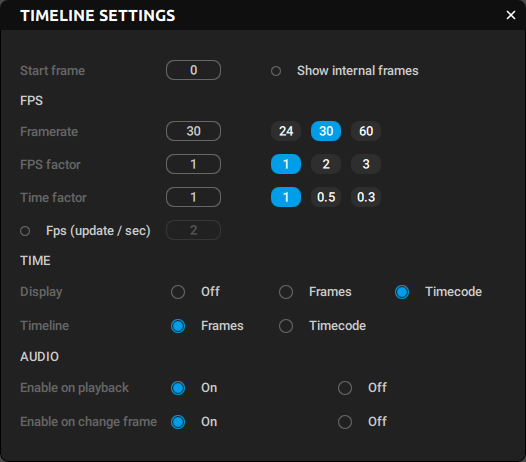The image size is (526, 462).
Task: Pick the 30 framerate preset
Action: click(326, 131)
